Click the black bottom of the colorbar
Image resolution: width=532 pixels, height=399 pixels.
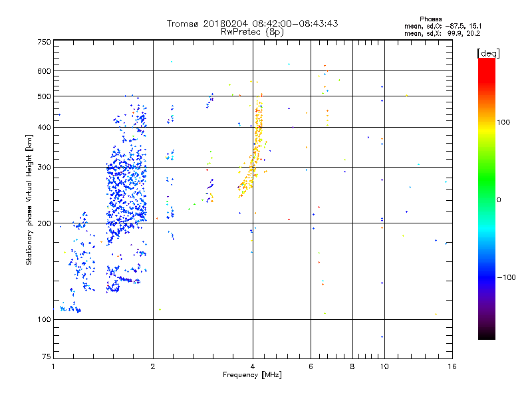pyautogui.click(x=487, y=334)
